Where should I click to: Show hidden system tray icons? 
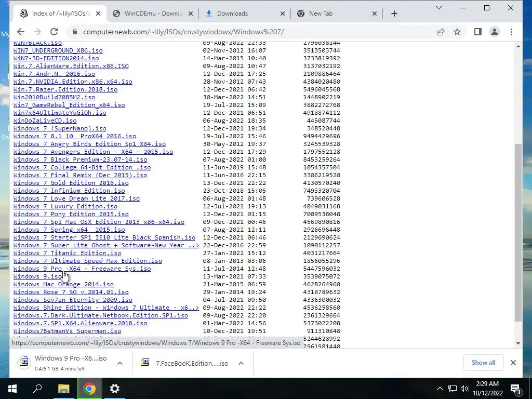pos(440,389)
